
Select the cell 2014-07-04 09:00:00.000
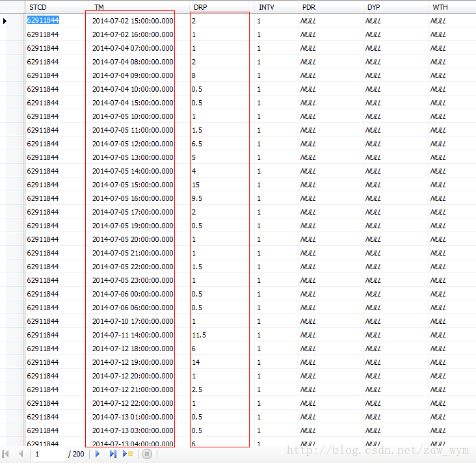click(x=133, y=75)
